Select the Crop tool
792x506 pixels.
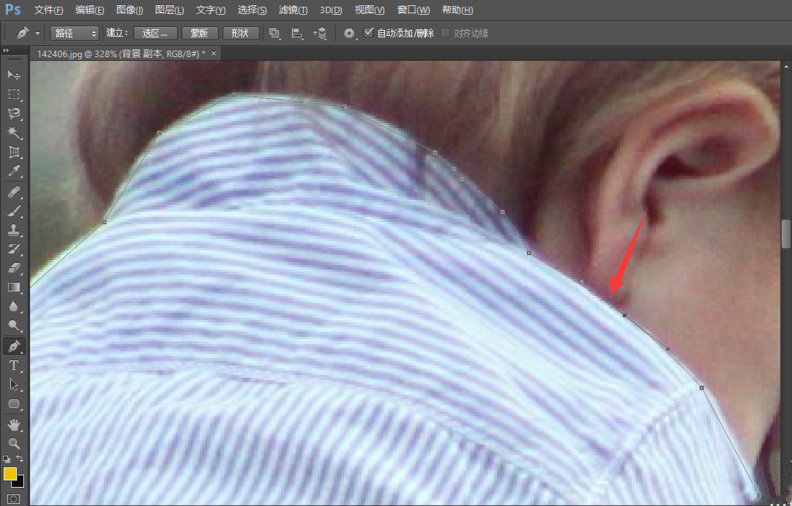tap(14, 152)
